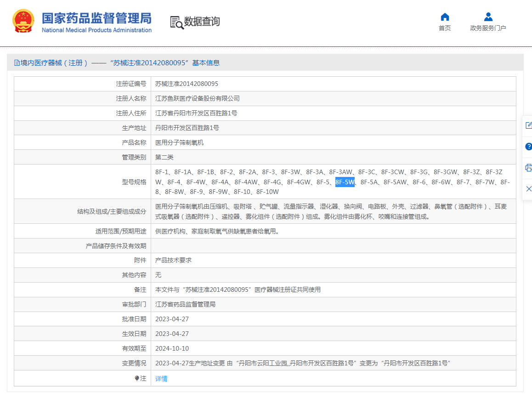
Task: Click the 有效期至 row label
Action: click(134, 348)
